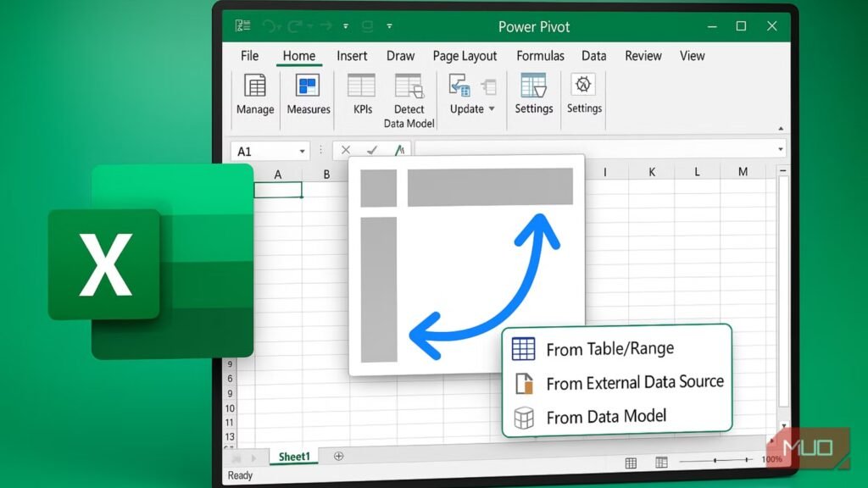
Task: Open the quick access toolbar customize arrow
Action: [389, 26]
